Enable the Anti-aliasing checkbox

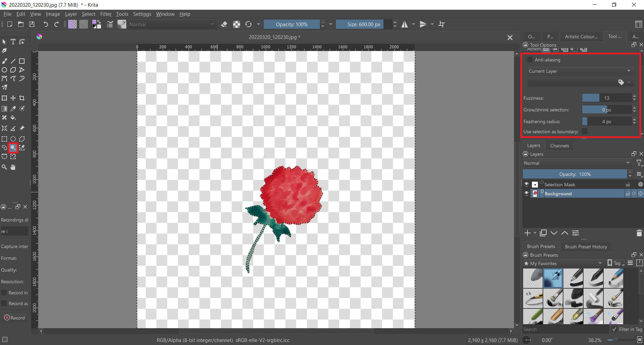pos(530,60)
